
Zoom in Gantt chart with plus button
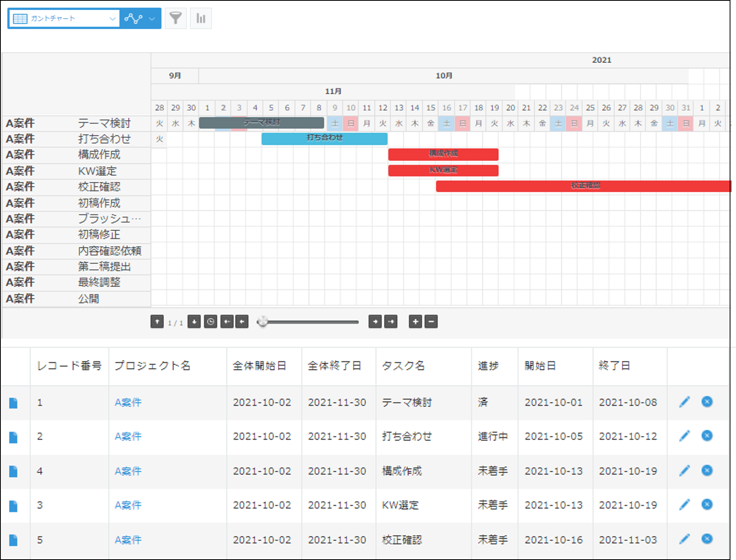415,322
